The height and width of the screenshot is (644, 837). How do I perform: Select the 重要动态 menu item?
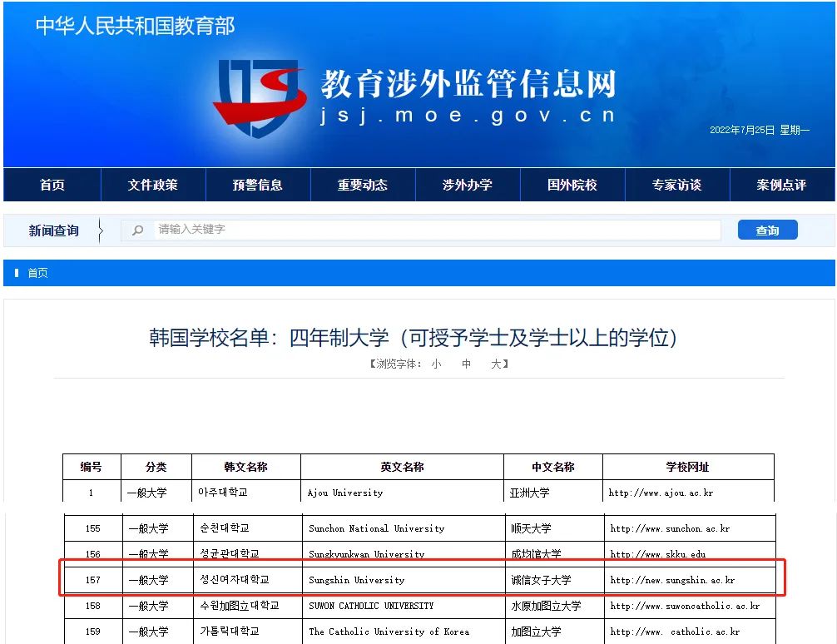coord(363,185)
